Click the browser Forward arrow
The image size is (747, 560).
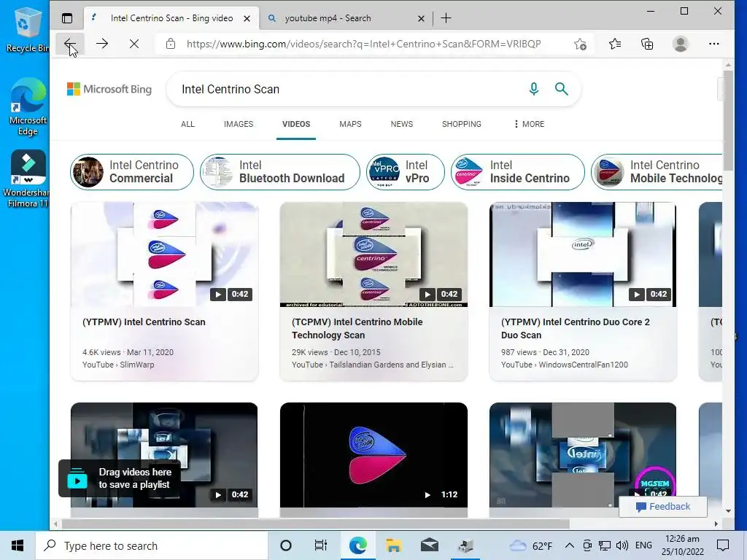pos(102,44)
